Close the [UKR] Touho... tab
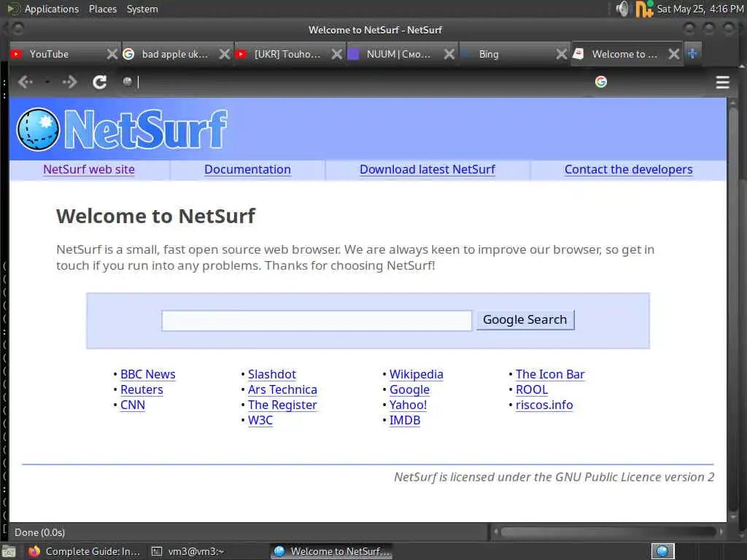The width and height of the screenshot is (747, 560). (337, 54)
